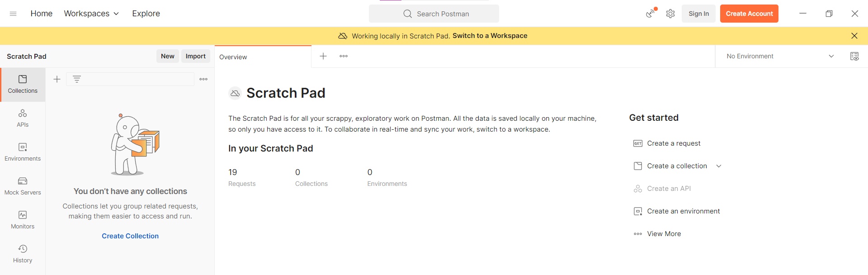Click Create a request link
Viewport: 868px width, 275px height.
[x=674, y=143]
